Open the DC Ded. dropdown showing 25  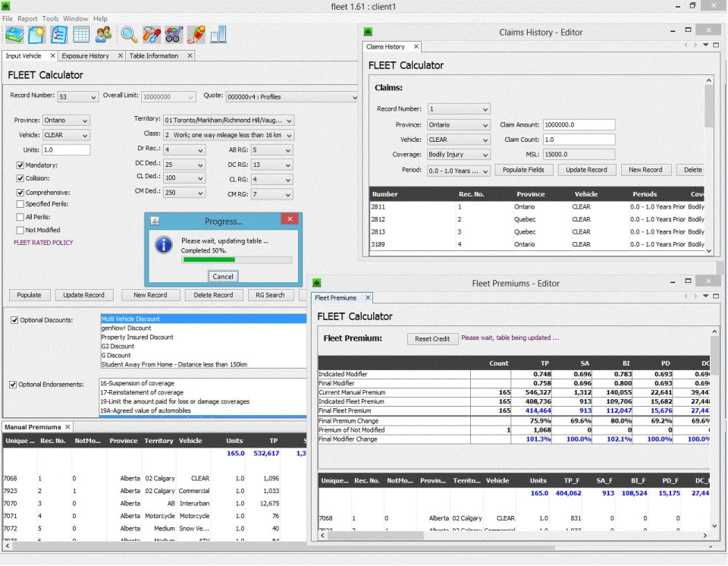point(184,165)
